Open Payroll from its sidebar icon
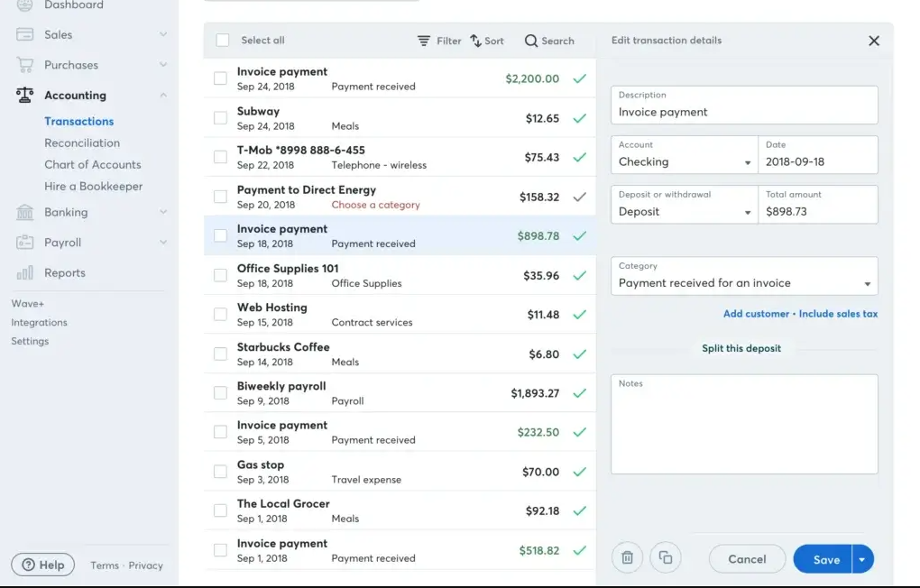The height and width of the screenshot is (588, 920). [x=24, y=242]
